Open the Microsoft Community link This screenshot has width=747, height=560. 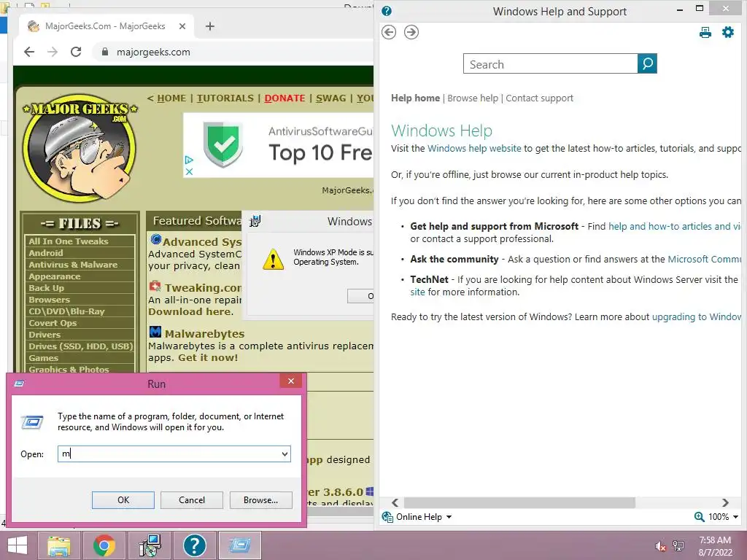point(704,260)
